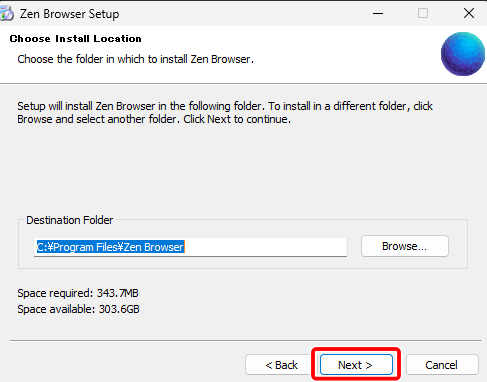Click the grayed-out maximize window button
Screen dimensions: 487x382
423,13
